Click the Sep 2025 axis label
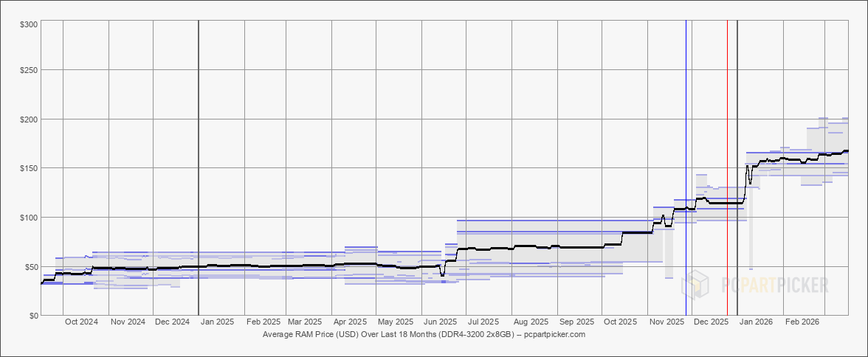 pyautogui.click(x=576, y=322)
